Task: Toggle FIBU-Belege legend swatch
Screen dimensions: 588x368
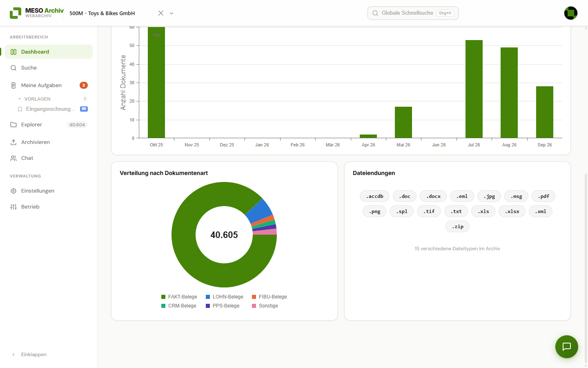Action: tap(254, 297)
